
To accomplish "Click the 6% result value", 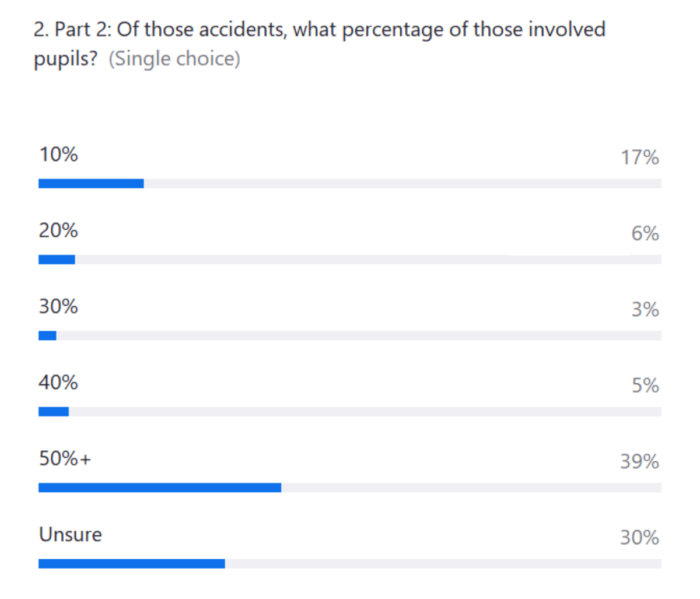I will pos(645,233).
